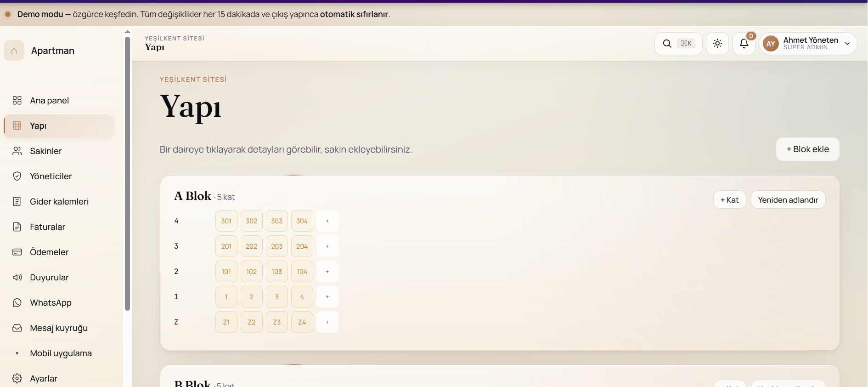This screenshot has width=868, height=387.
Task: Click the Ayarlar gear icon
Action: click(17, 378)
